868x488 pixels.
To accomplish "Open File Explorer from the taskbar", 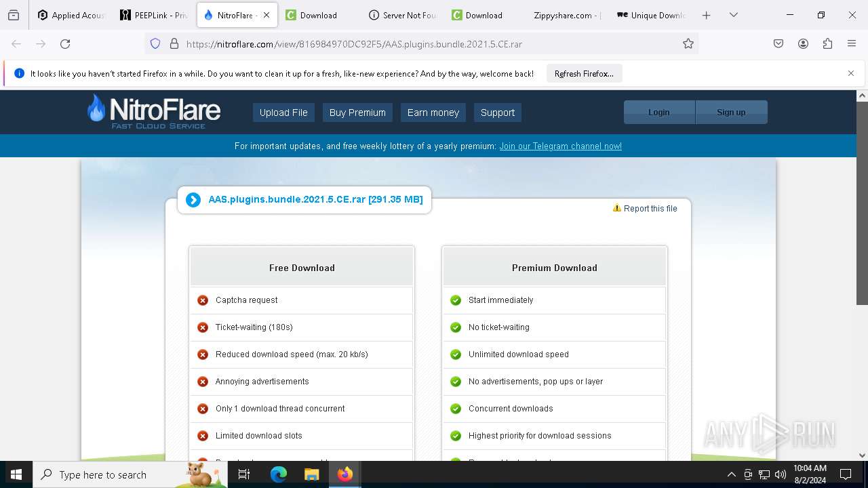I will point(311,474).
